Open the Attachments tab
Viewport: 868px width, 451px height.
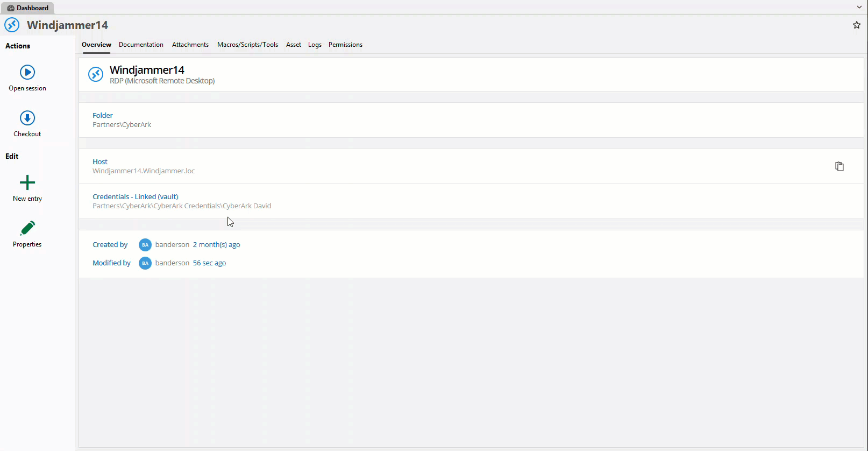click(190, 45)
